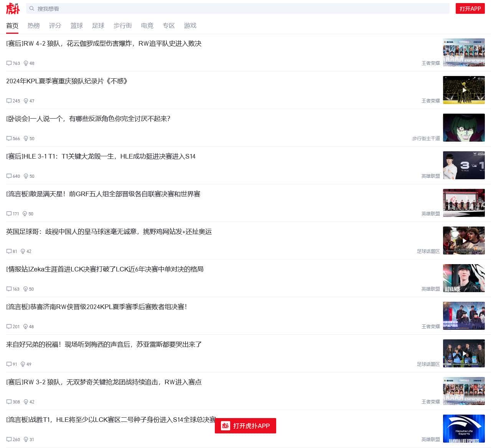Open 2024年KPL夏季赛重庆狼队纪录片 post
Screen dimensions: 491x448
(67, 81)
